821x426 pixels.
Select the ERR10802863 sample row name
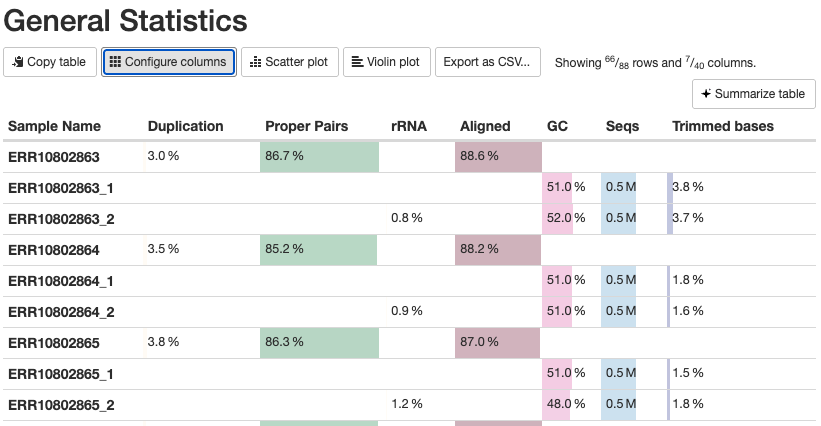click(54, 157)
